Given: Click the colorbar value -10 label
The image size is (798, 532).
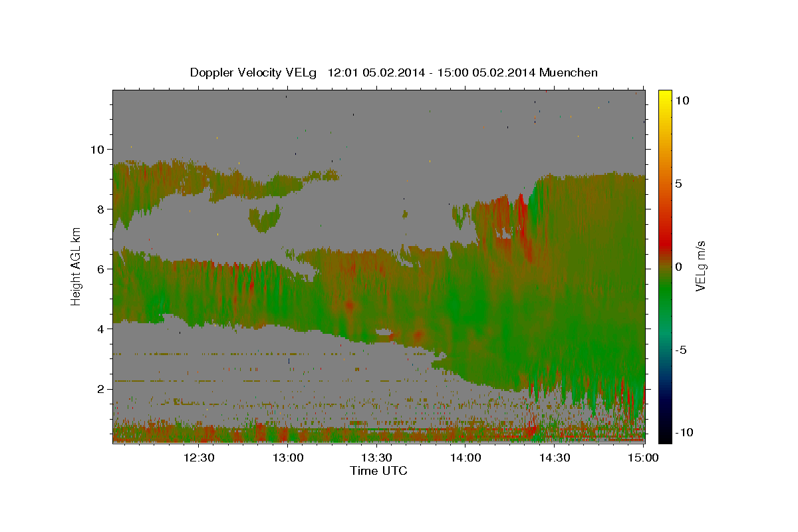Looking at the screenshot, I should coord(683,432).
